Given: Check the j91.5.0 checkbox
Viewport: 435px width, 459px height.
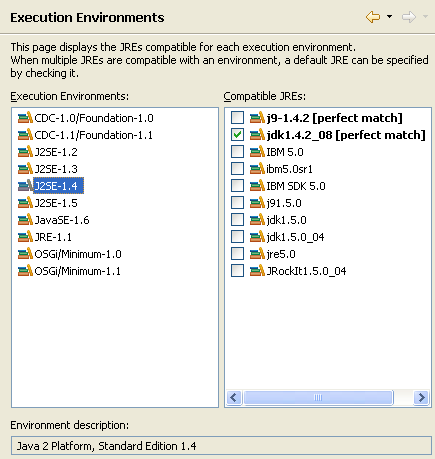Looking at the screenshot, I should 237,203.
